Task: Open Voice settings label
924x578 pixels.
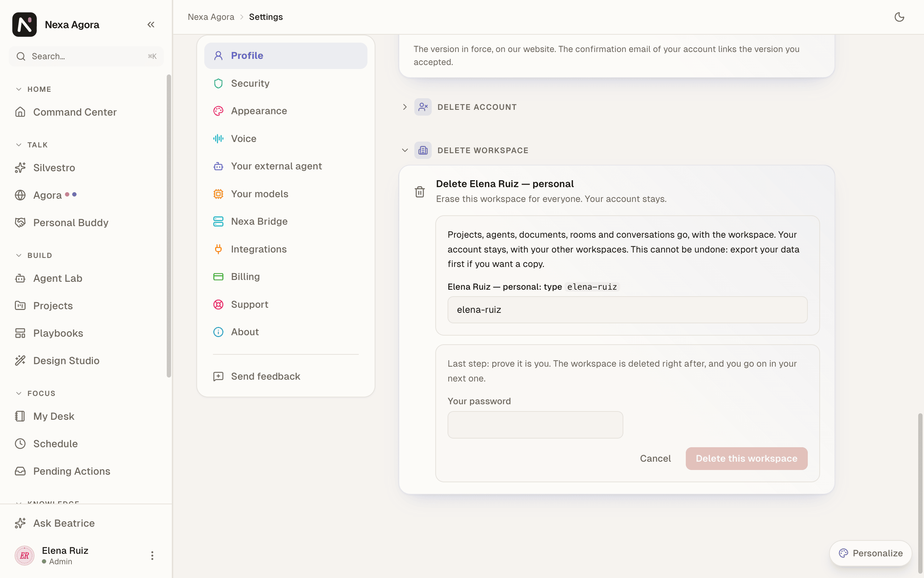Action: [244, 139]
